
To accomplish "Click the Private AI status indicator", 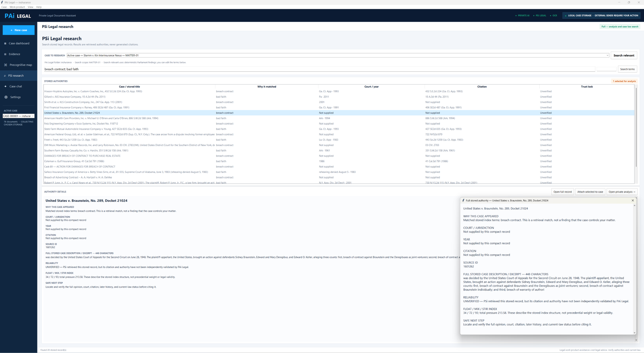I will click(x=522, y=16).
